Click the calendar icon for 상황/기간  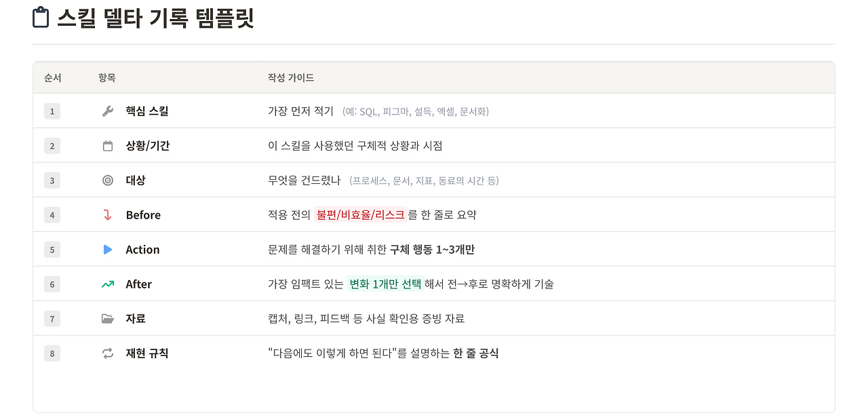[x=108, y=146]
